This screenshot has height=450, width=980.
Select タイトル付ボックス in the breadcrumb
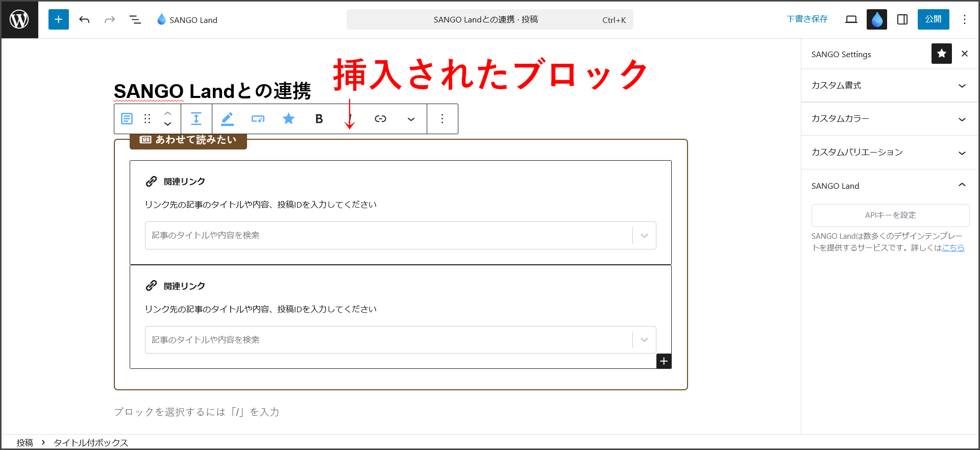[91, 442]
